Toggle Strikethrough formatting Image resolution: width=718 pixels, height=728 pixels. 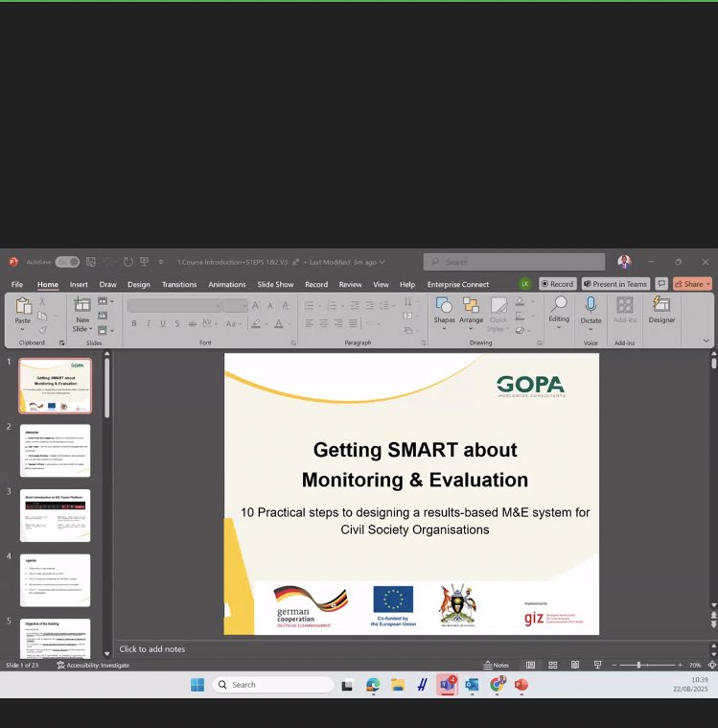[x=192, y=323]
